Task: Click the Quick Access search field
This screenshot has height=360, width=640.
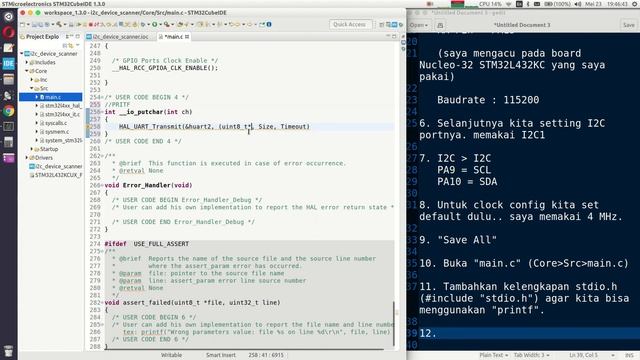Action: [350, 24]
